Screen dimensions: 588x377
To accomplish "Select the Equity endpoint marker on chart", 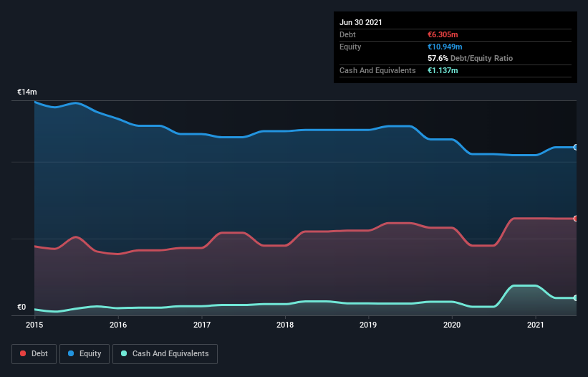I will click(576, 148).
